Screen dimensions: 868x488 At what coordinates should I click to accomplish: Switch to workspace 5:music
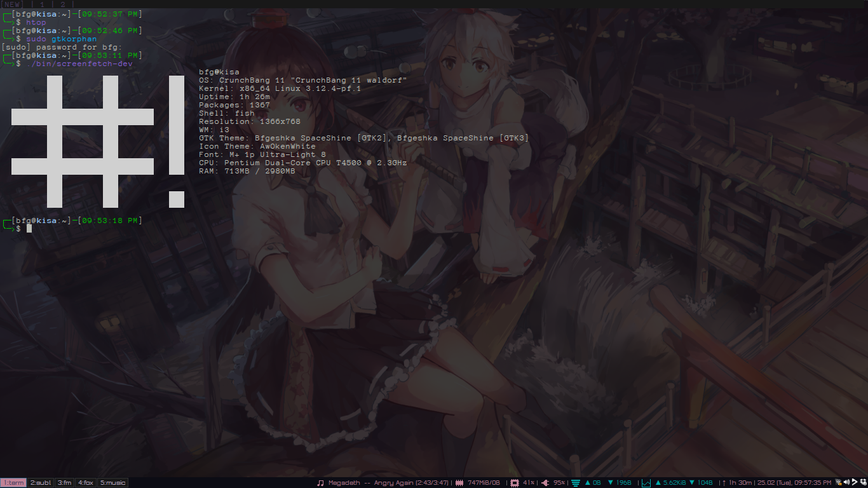click(112, 483)
